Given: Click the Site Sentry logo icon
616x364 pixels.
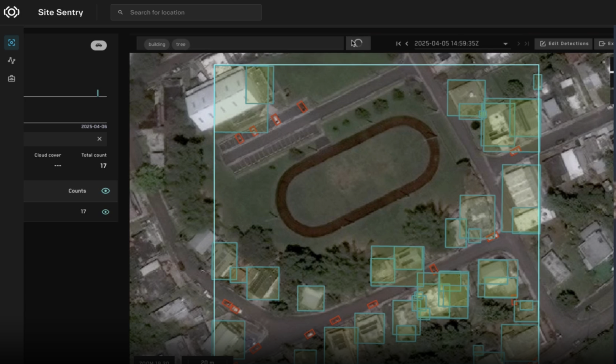Looking at the screenshot, I should click(x=12, y=12).
